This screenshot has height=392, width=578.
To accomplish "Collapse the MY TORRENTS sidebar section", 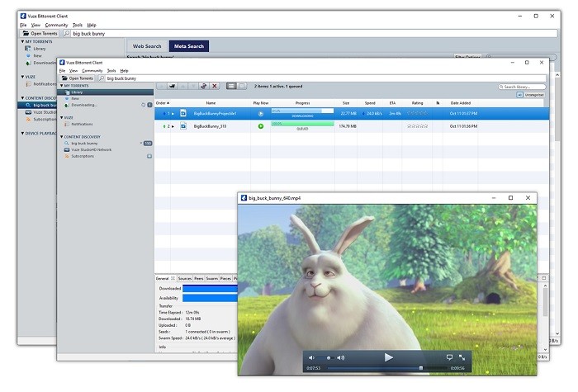I will tap(60, 86).
